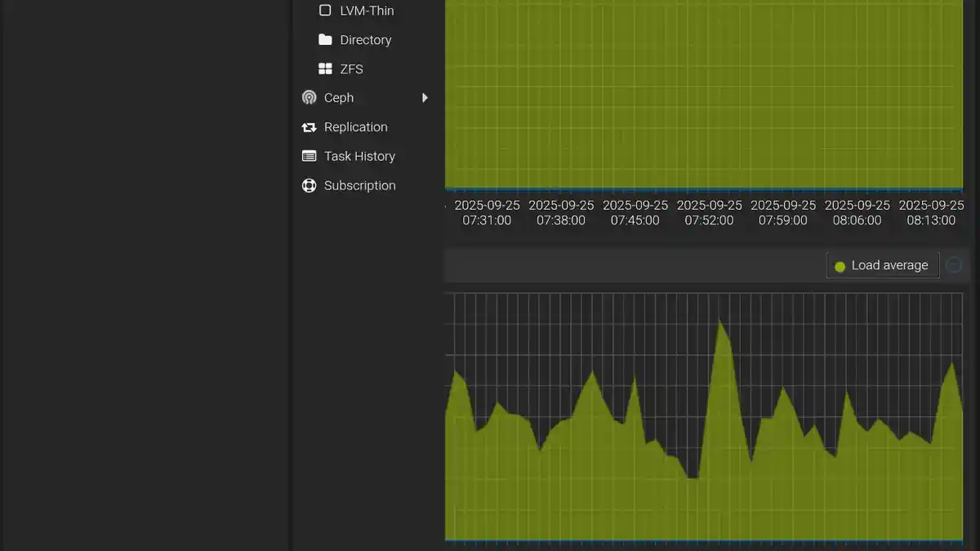Select Directory in the disks menu
The image size is (980, 551).
(365, 40)
